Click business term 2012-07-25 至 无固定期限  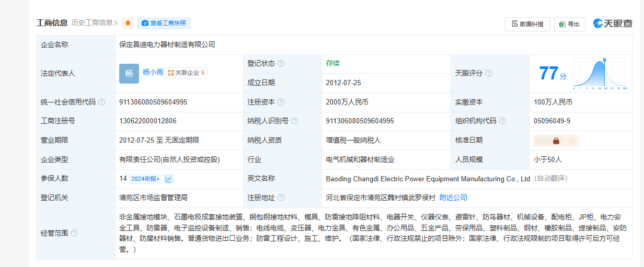pyautogui.click(x=159, y=140)
